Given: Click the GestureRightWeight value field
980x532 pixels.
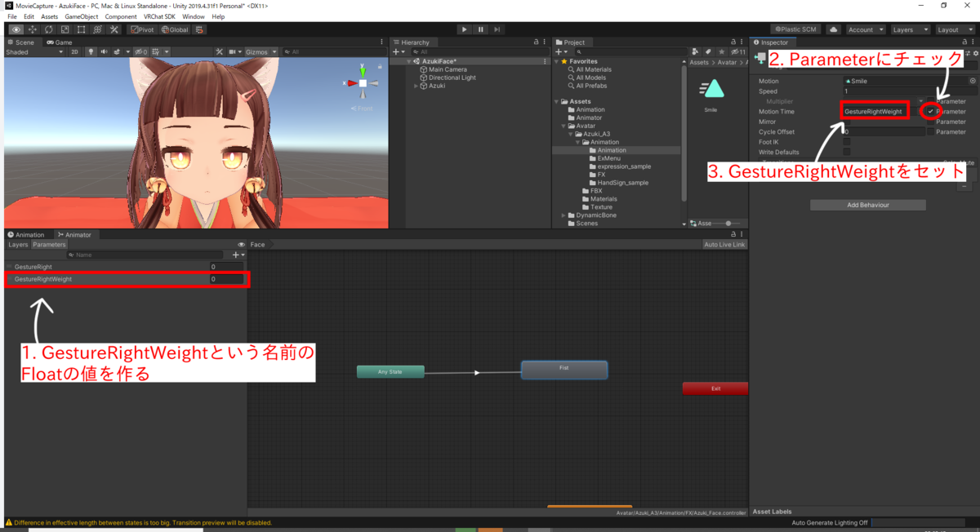Looking at the screenshot, I should (226, 279).
